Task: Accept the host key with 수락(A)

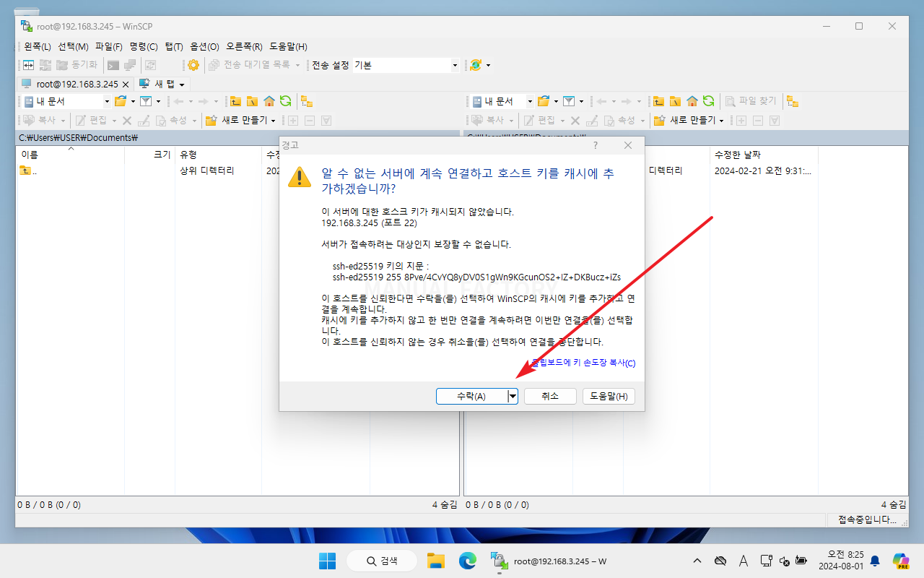Action: point(472,396)
